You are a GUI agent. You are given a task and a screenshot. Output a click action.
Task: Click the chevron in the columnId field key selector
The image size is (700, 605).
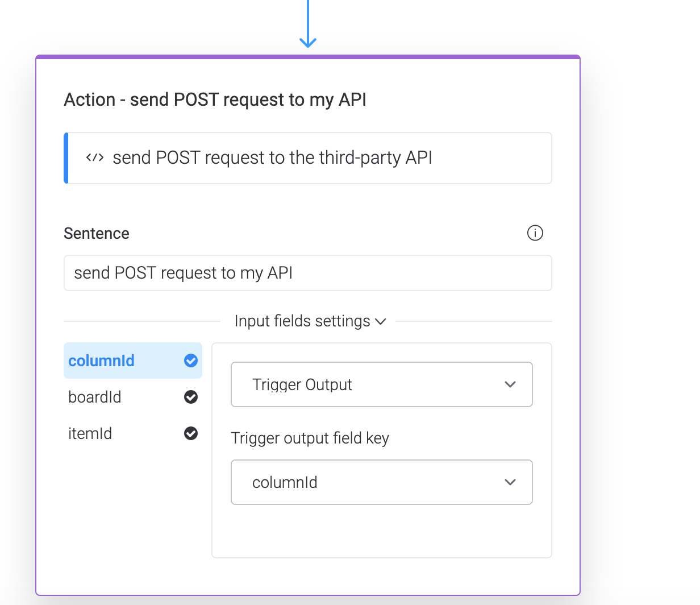click(510, 482)
